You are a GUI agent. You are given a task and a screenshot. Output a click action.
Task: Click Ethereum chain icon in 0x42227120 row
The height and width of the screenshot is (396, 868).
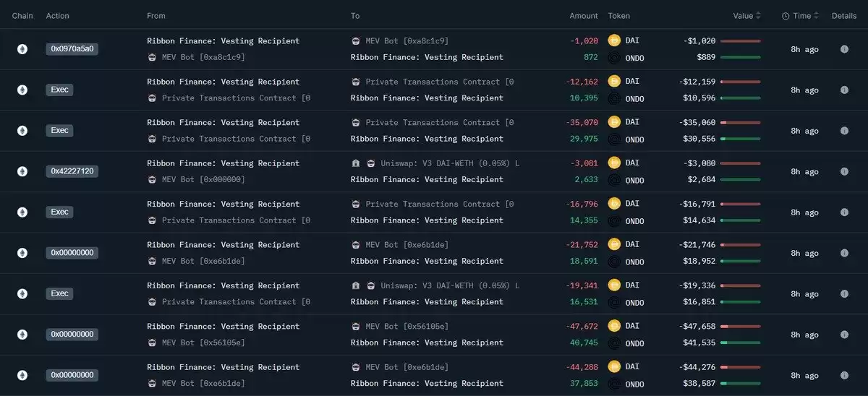click(x=22, y=171)
